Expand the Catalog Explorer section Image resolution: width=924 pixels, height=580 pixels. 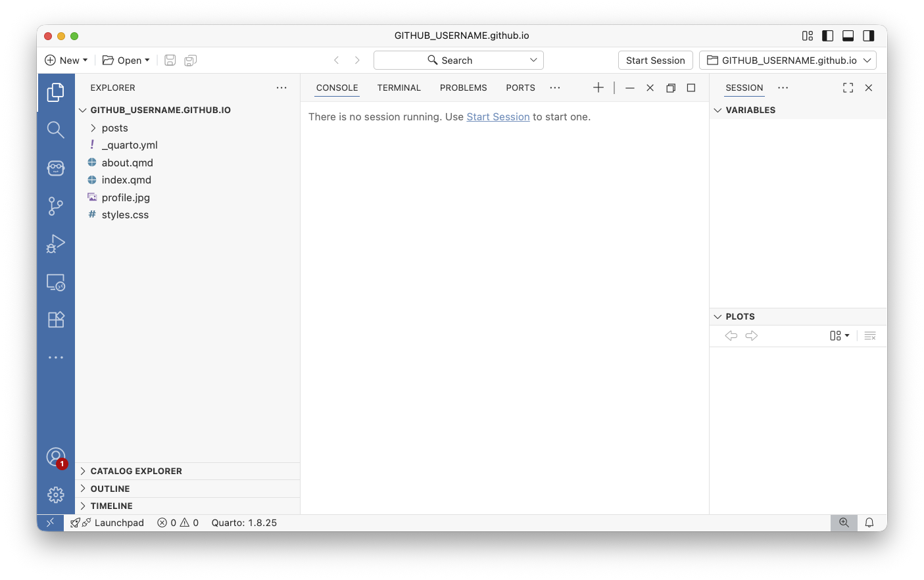[136, 471]
